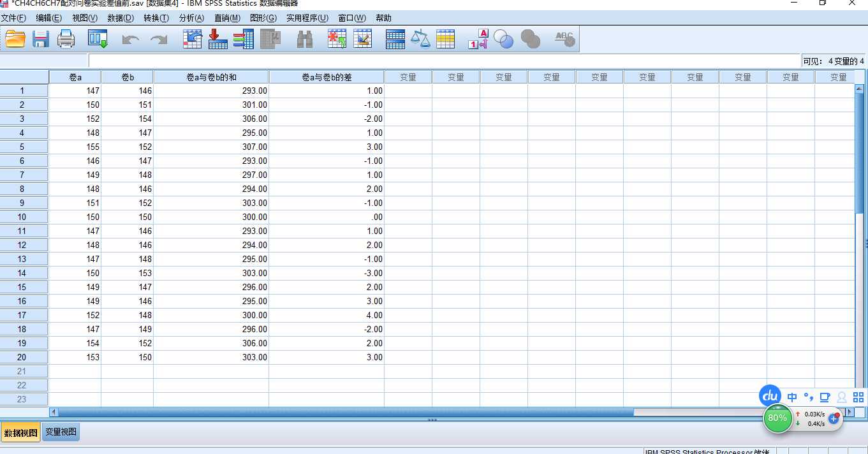Click the Undo arrow icon
Screen dimensions: 868x454
131,40
